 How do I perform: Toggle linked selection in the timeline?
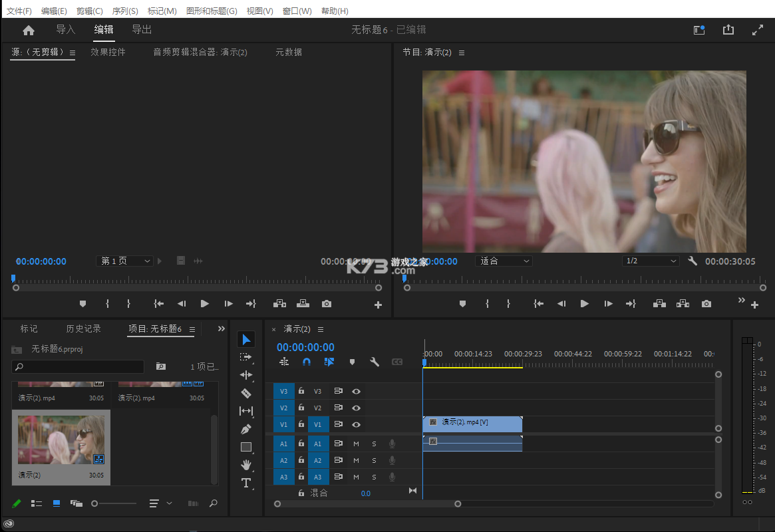(329, 362)
